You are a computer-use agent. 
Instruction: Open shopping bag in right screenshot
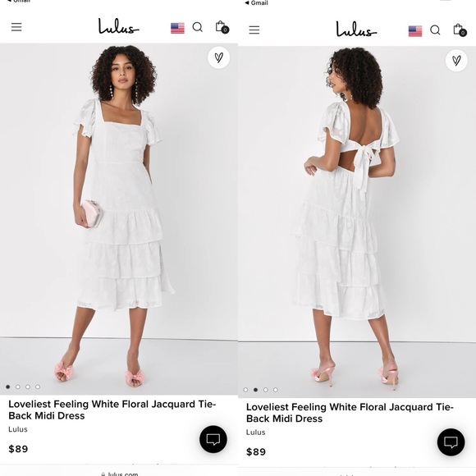[x=460, y=30]
